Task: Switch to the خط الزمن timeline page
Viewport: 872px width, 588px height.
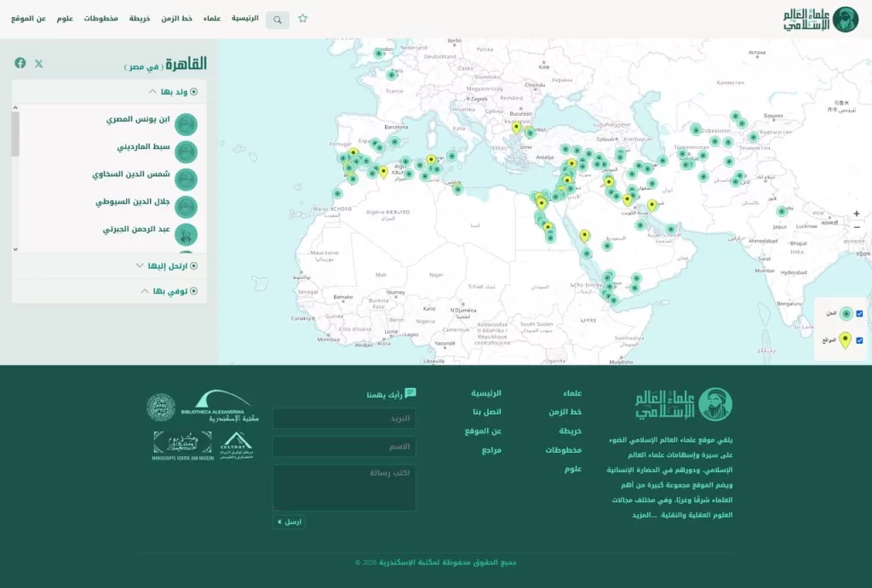Action: (176, 18)
